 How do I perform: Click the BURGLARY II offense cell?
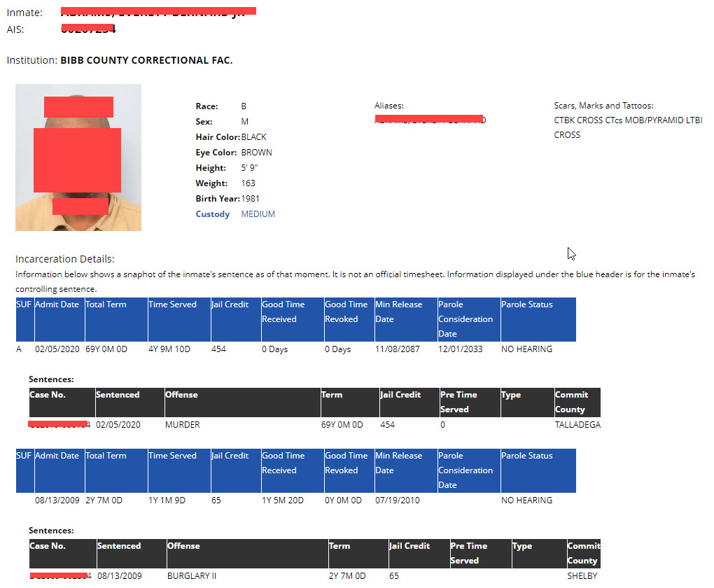pyautogui.click(x=191, y=576)
